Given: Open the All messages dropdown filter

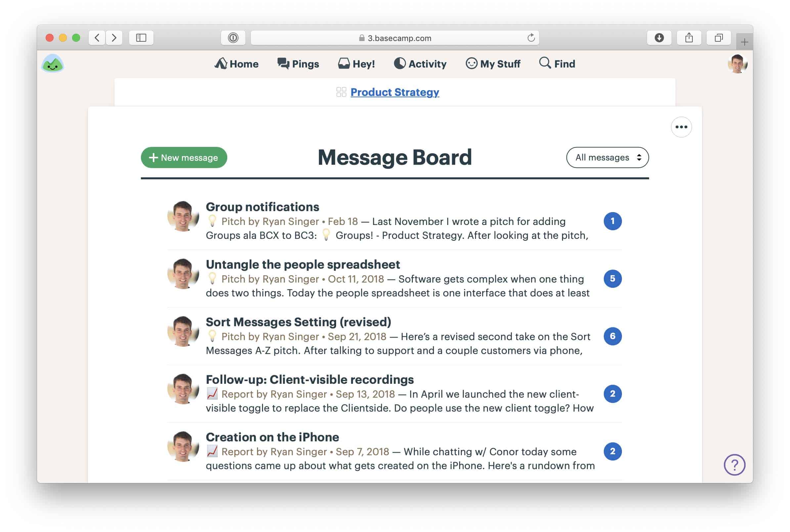Looking at the screenshot, I should pyautogui.click(x=607, y=157).
